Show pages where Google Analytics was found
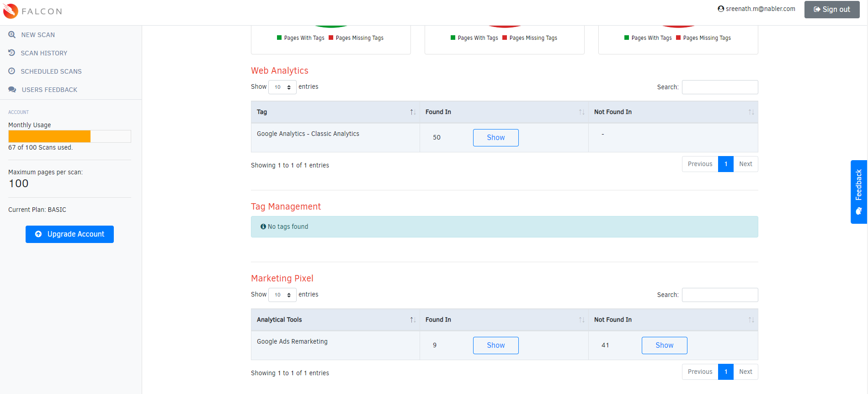This screenshot has width=868, height=394. pyautogui.click(x=495, y=138)
